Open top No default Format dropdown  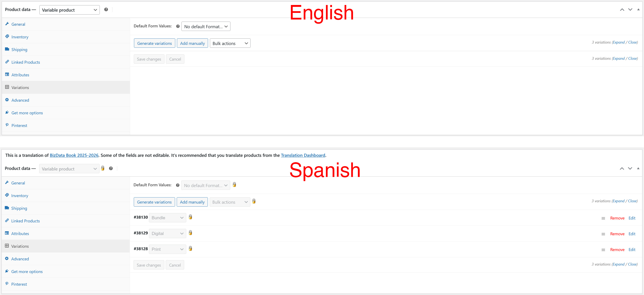(x=206, y=27)
